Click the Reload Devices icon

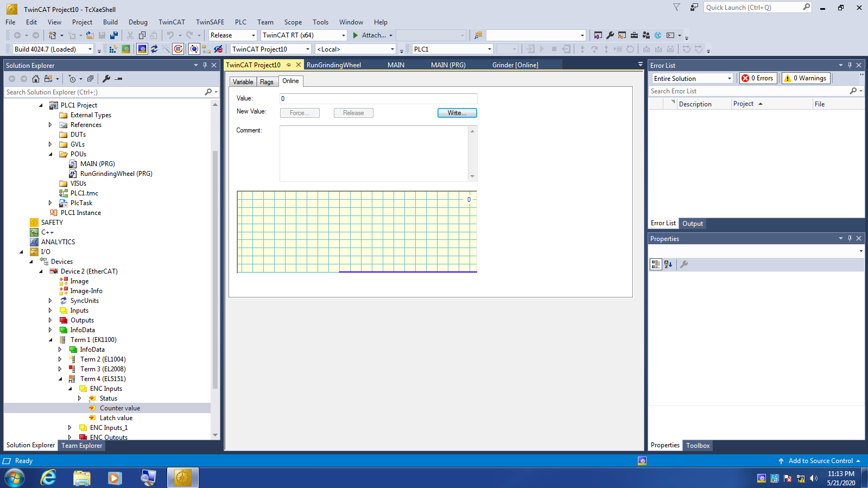coord(154,49)
